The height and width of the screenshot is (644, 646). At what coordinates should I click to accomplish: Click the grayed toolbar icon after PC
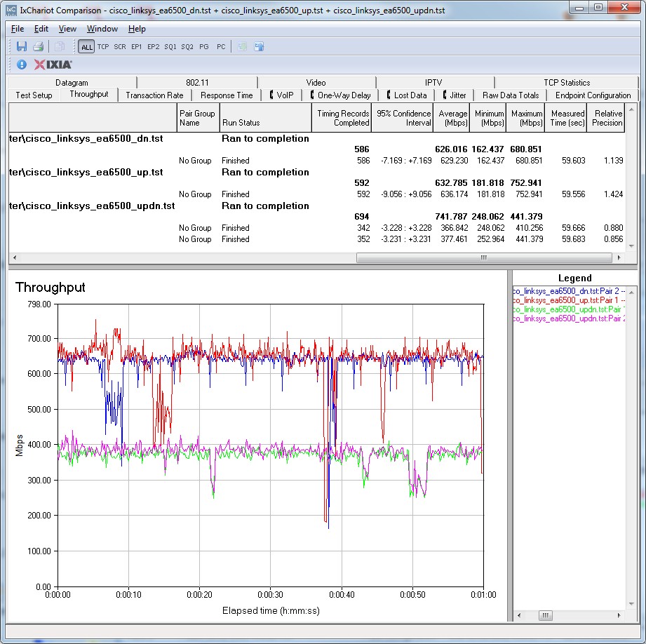(x=242, y=46)
